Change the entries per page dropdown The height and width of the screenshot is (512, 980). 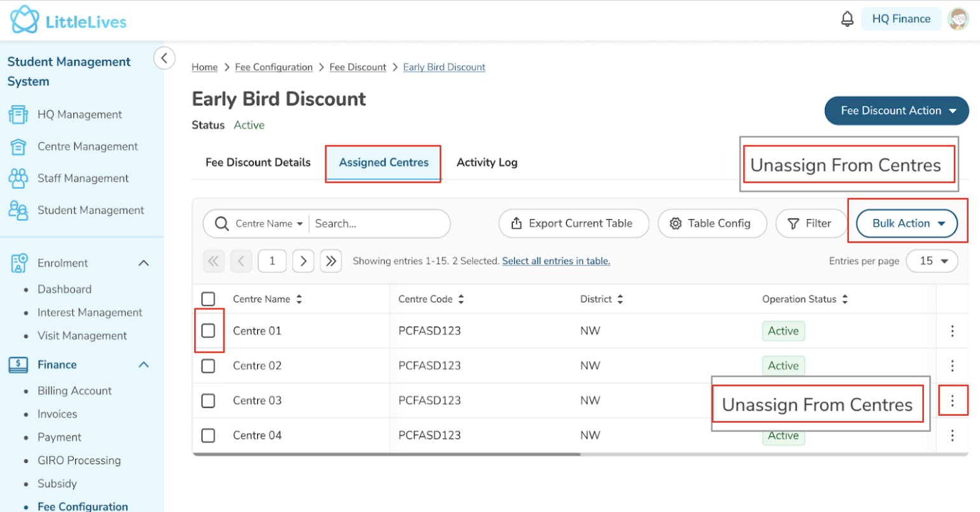point(932,261)
